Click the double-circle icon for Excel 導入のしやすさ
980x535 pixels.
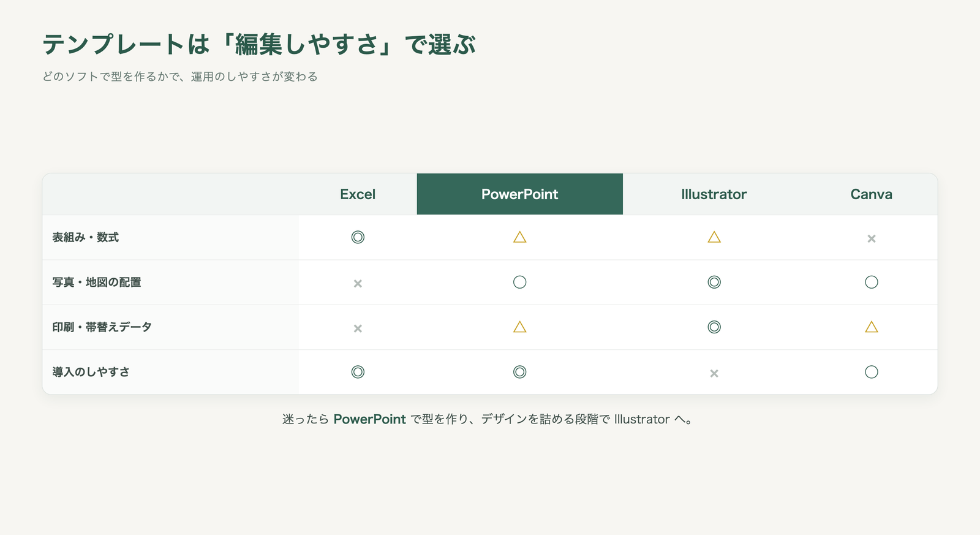point(358,372)
